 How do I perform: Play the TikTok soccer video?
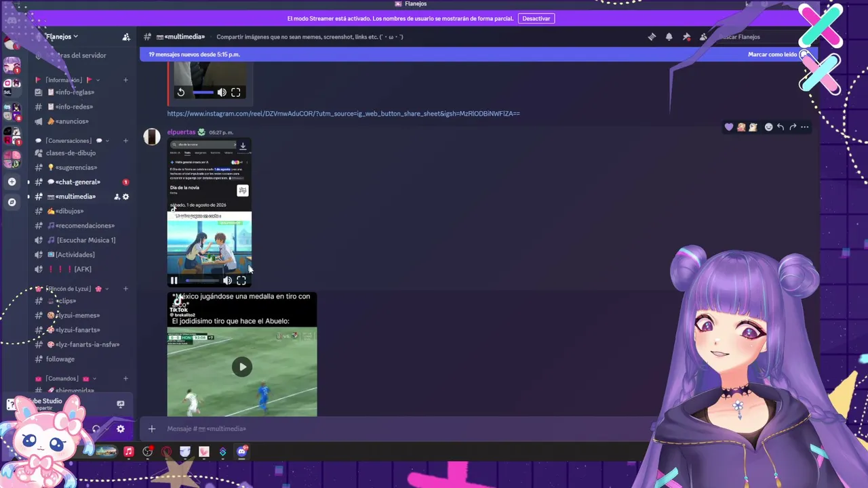tap(242, 367)
